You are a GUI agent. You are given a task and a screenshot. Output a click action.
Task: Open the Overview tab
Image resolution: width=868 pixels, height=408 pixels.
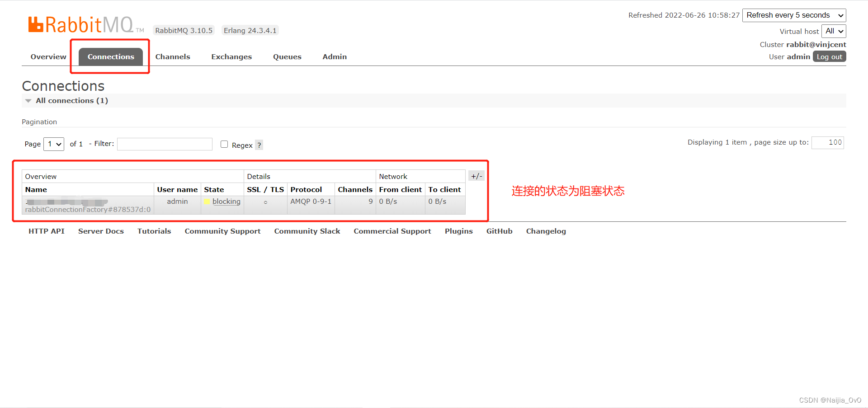(x=48, y=57)
